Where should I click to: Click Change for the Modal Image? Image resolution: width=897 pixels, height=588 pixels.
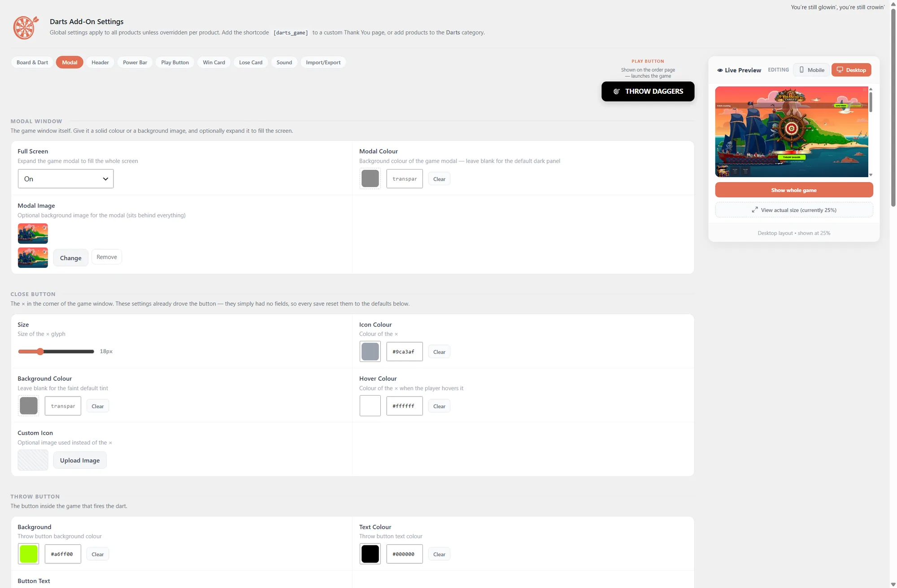point(71,258)
